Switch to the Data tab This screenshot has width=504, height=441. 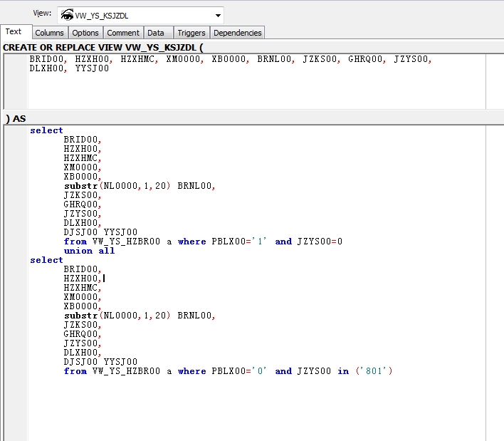tap(156, 33)
